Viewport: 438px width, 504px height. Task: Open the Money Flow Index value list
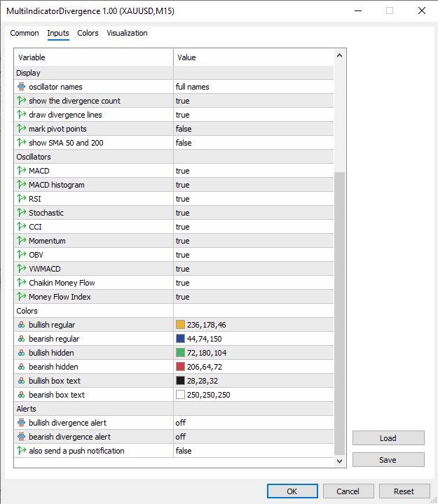coord(254,297)
